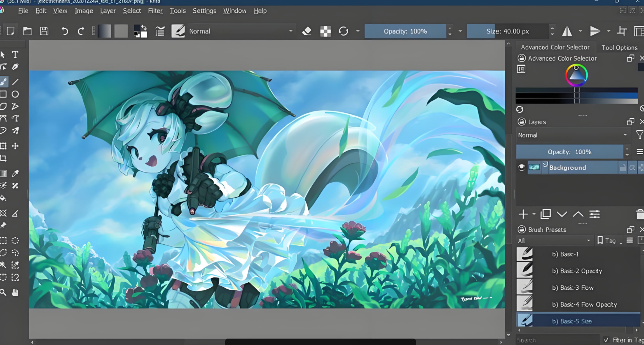The image size is (644, 345).
Task: Open the Settings menu
Action: [204, 11]
